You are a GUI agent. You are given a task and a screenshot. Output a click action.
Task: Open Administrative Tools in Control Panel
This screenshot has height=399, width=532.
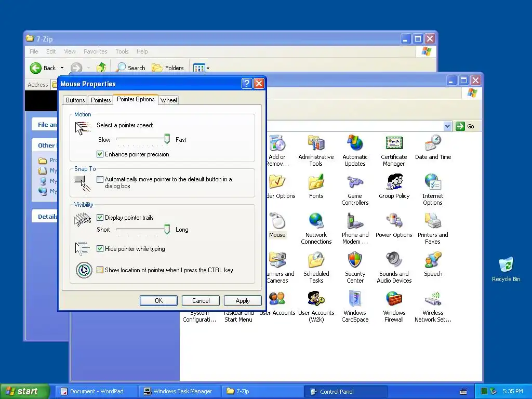click(x=316, y=151)
